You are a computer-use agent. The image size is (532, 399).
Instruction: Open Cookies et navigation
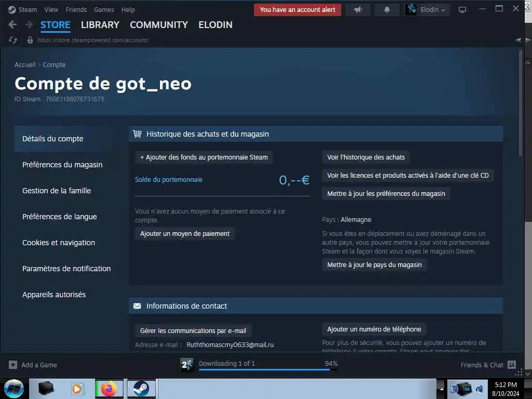click(x=59, y=243)
